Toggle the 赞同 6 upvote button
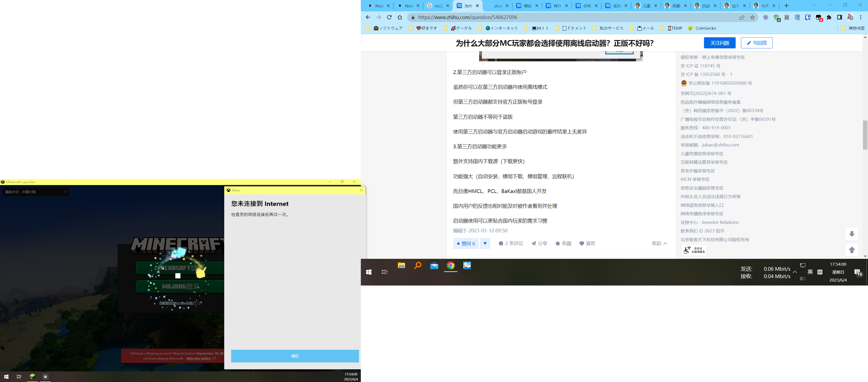 [x=466, y=243]
